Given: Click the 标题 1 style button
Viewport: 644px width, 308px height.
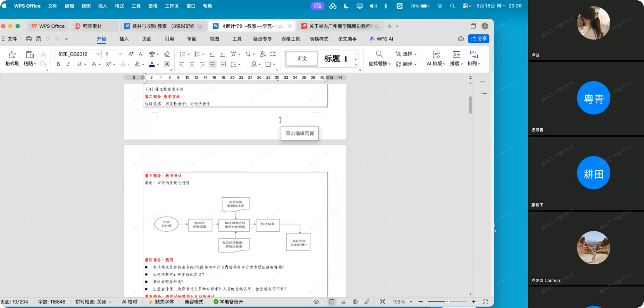Looking at the screenshot, I should click(336, 59).
